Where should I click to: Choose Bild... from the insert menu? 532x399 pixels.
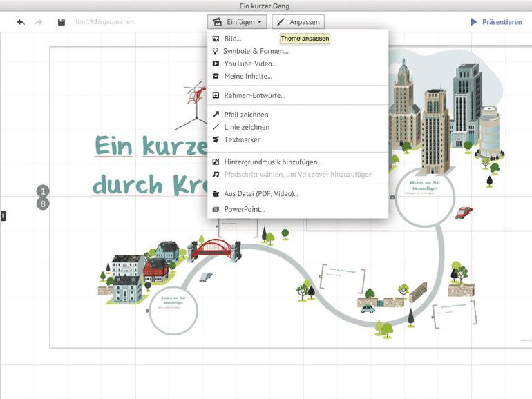(x=298, y=39)
